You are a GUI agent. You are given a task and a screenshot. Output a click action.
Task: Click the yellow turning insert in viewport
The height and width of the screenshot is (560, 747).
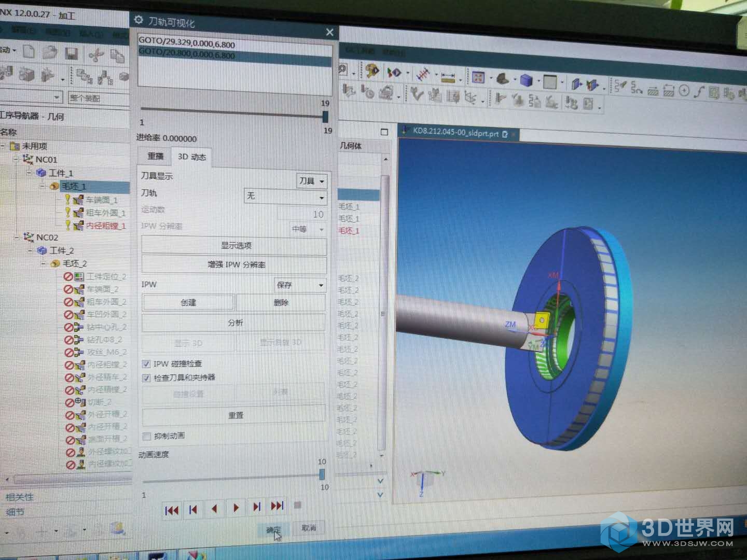point(542,320)
